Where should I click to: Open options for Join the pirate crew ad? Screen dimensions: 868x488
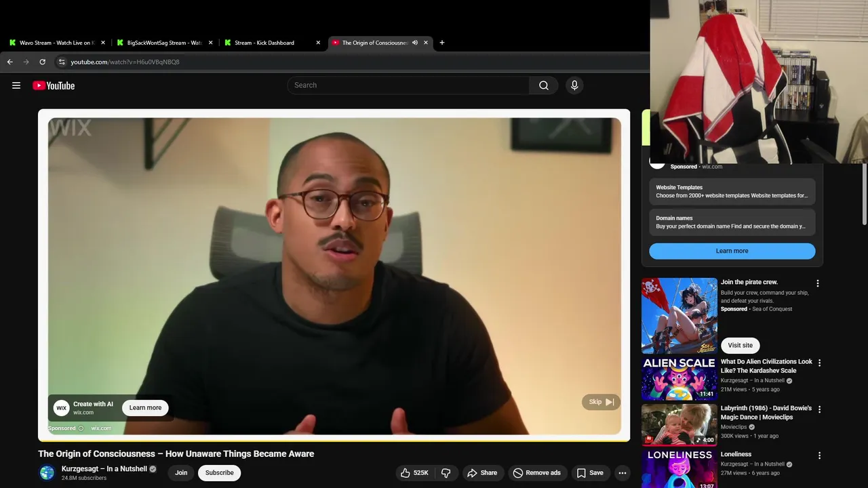[817, 283]
